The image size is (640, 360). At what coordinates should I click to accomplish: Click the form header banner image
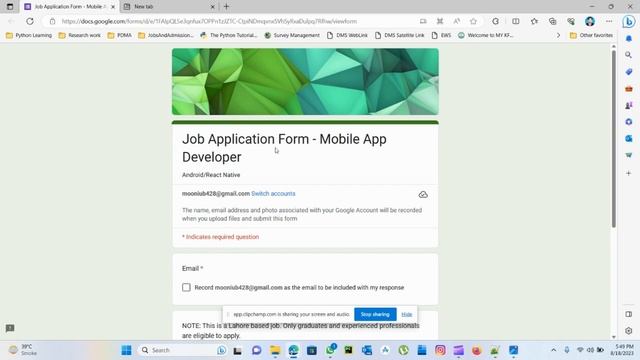pyautogui.click(x=305, y=82)
